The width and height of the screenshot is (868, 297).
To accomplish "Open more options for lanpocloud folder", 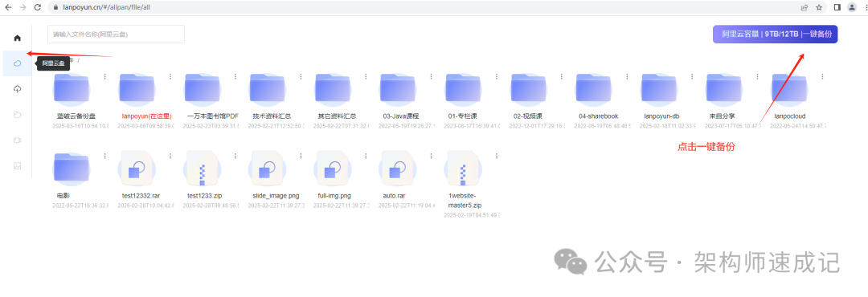I will coord(823,77).
